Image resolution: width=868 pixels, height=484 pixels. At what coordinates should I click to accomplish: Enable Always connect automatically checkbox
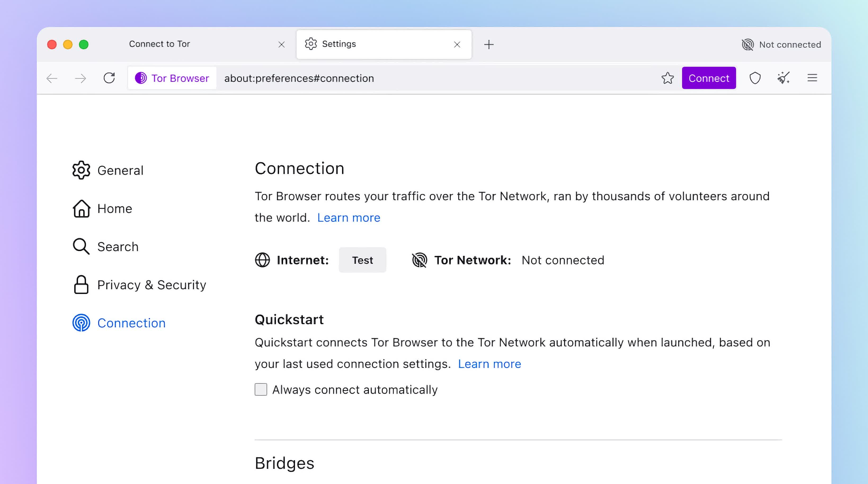pos(261,390)
